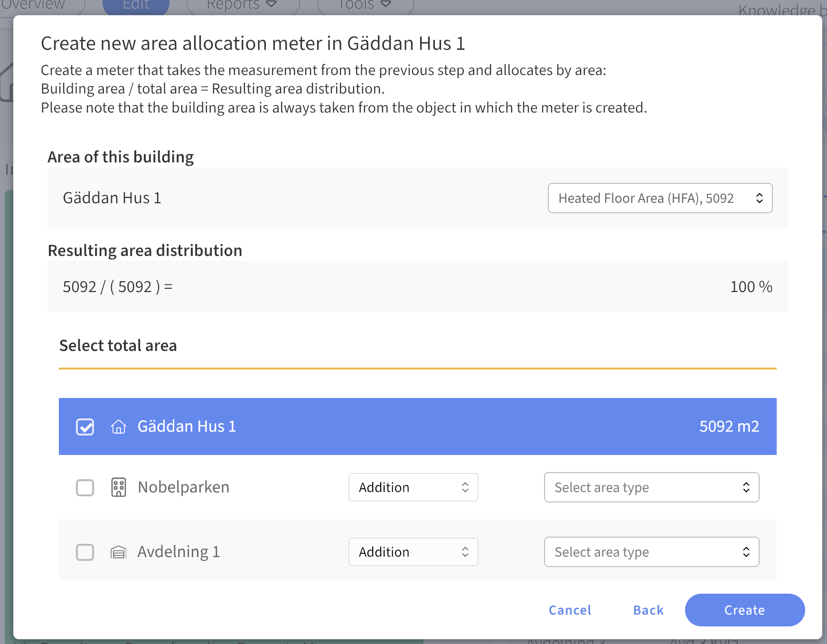Click the arrows on Nobelparken's area type selector

[746, 487]
